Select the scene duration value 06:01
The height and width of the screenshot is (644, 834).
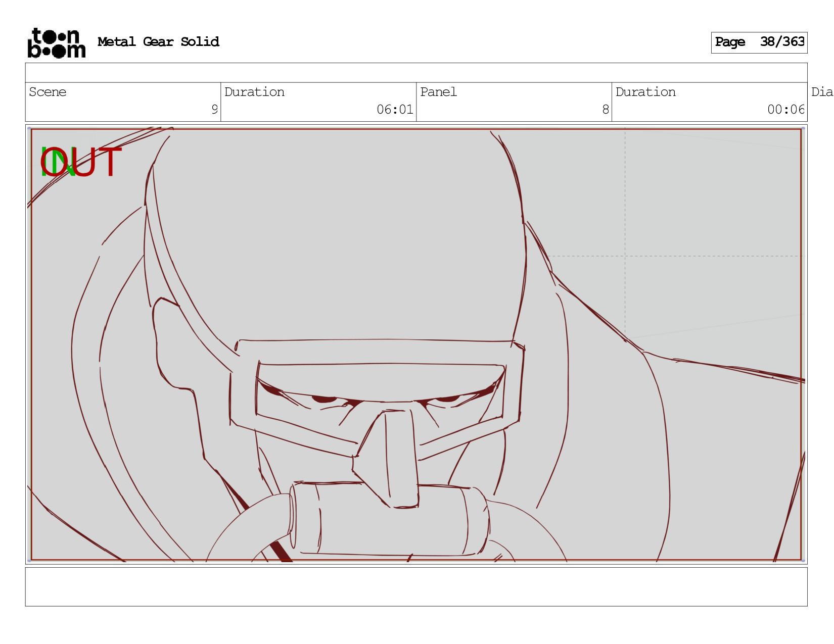395,110
